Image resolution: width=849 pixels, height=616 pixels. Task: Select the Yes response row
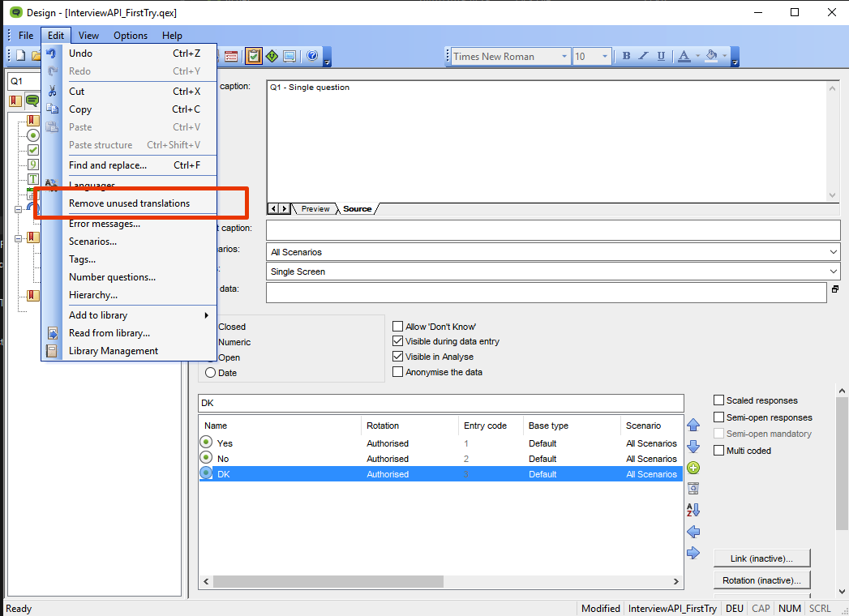click(441, 443)
